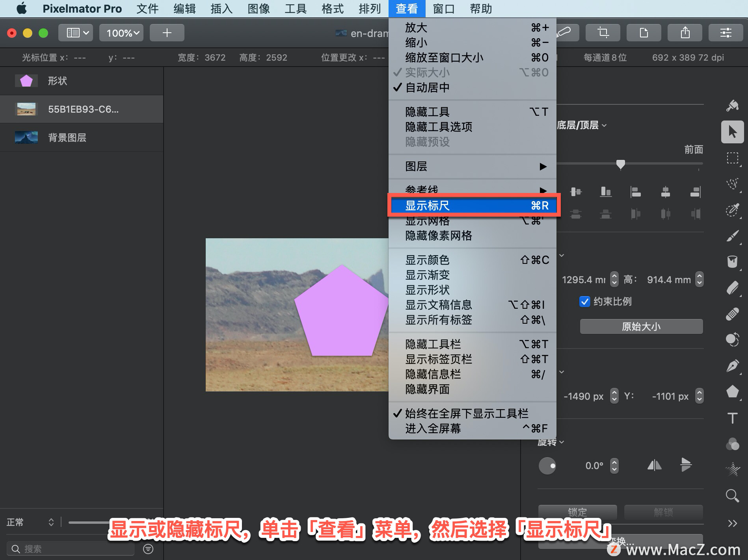The image size is (748, 560).
Task: Open the tool options sliders icon
Action: click(x=726, y=33)
